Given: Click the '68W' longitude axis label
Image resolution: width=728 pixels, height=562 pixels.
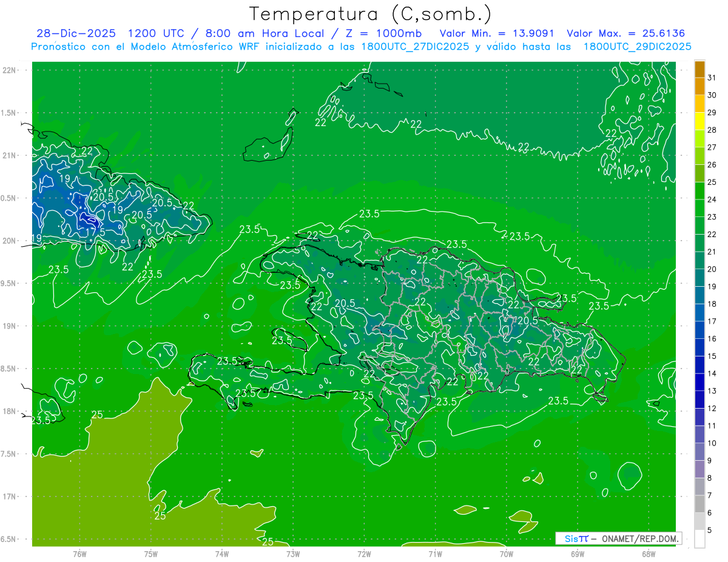Looking at the screenshot, I should point(649,554).
